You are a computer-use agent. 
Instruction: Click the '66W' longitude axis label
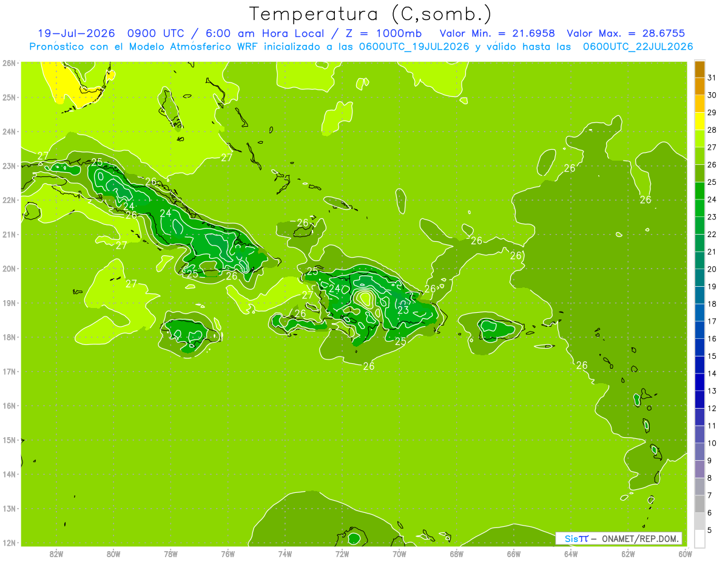tap(514, 554)
